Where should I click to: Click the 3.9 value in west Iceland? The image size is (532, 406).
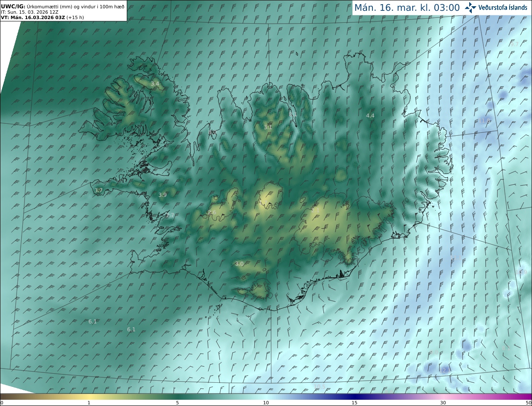tap(163, 195)
